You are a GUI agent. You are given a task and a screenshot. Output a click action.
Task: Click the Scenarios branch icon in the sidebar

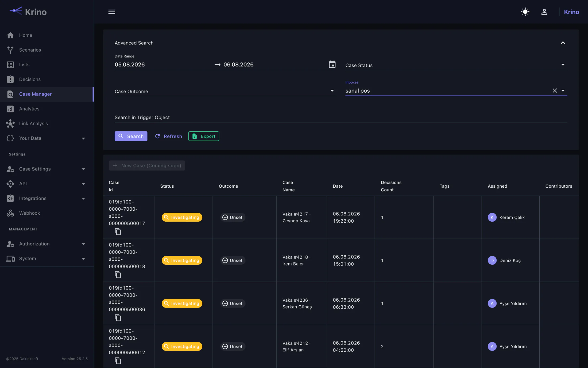pyautogui.click(x=10, y=50)
